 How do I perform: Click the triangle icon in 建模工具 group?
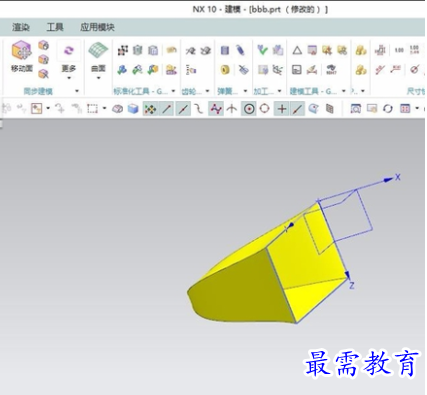[x=297, y=50]
